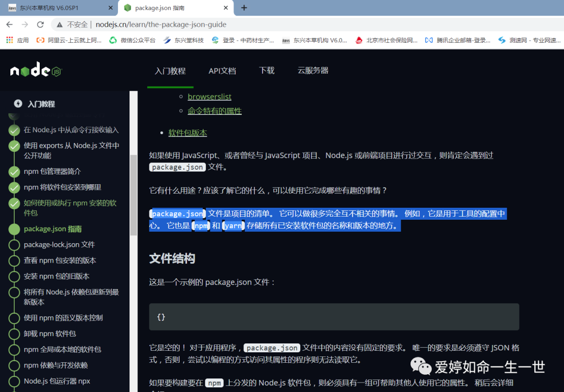The image size is (564, 392).
Task: Open Node.js 包运行器 npx lesson
Action: point(57,381)
